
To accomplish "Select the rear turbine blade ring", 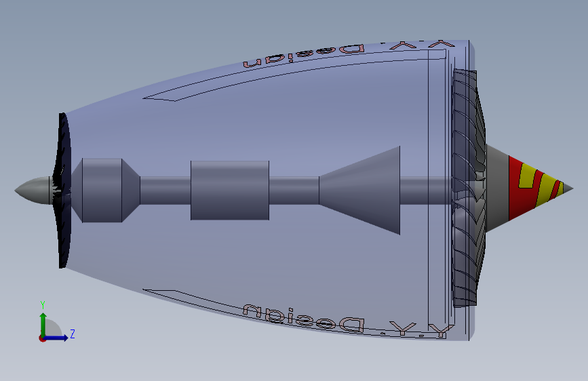I will pyautogui.click(x=469, y=188).
